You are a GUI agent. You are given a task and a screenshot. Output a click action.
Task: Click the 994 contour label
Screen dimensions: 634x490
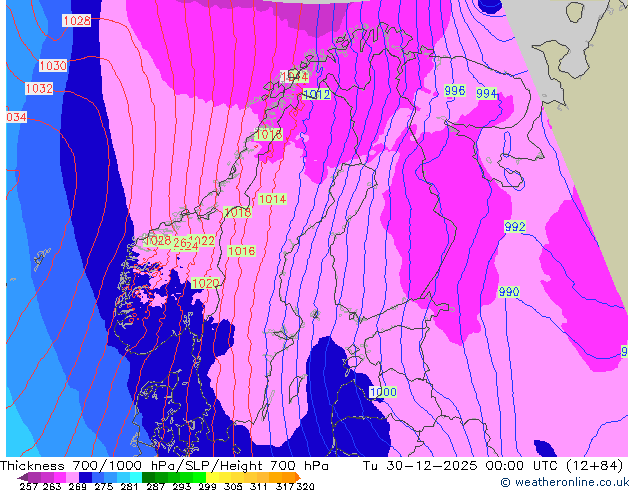pyautogui.click(x=486, y=93)
